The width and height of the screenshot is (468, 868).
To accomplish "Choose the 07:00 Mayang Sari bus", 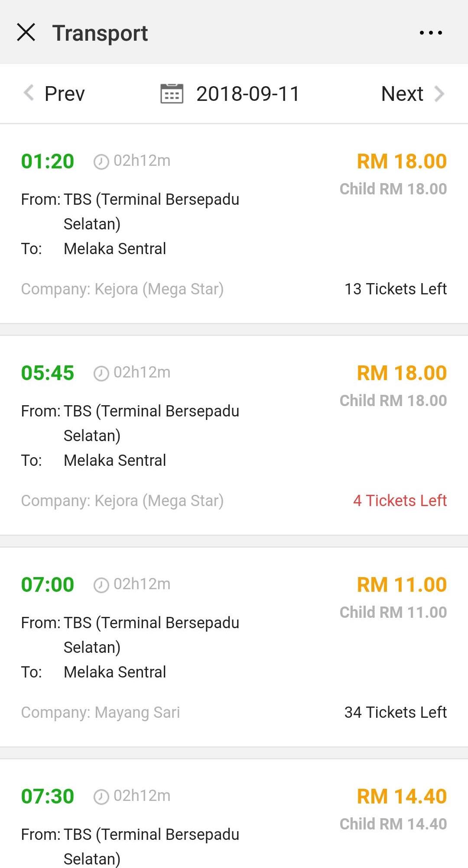I will pyautogui.click(x=48, y=585).
